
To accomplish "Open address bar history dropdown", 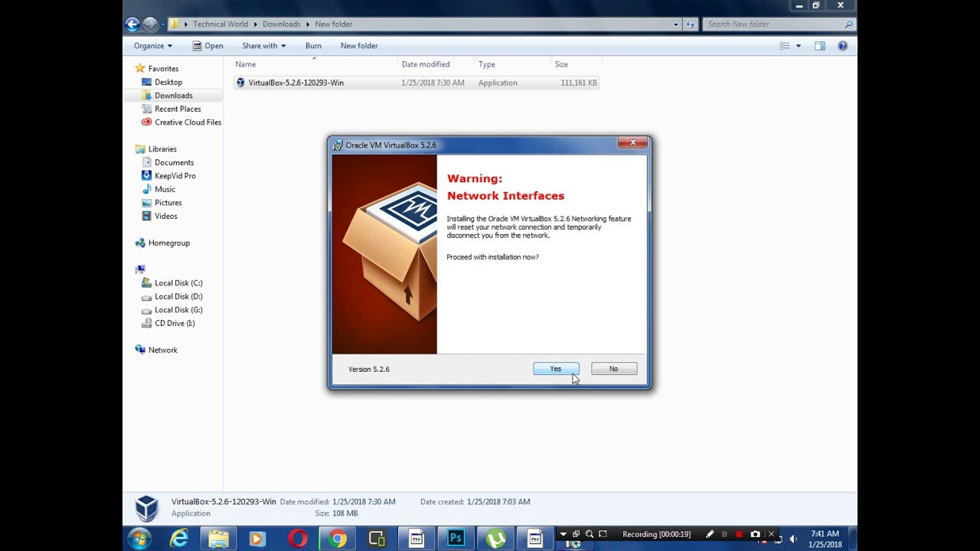I will click(x=675, y=24).
